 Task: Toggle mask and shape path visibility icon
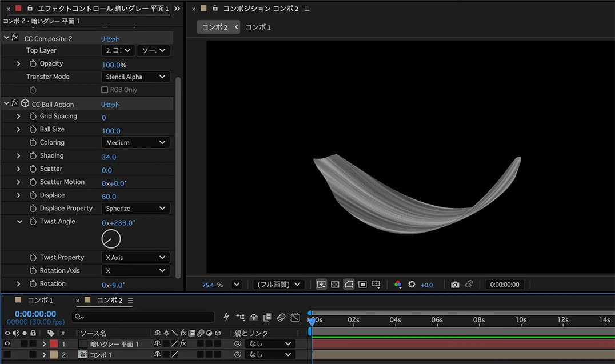pyautogui.click(x=349, y=285)
